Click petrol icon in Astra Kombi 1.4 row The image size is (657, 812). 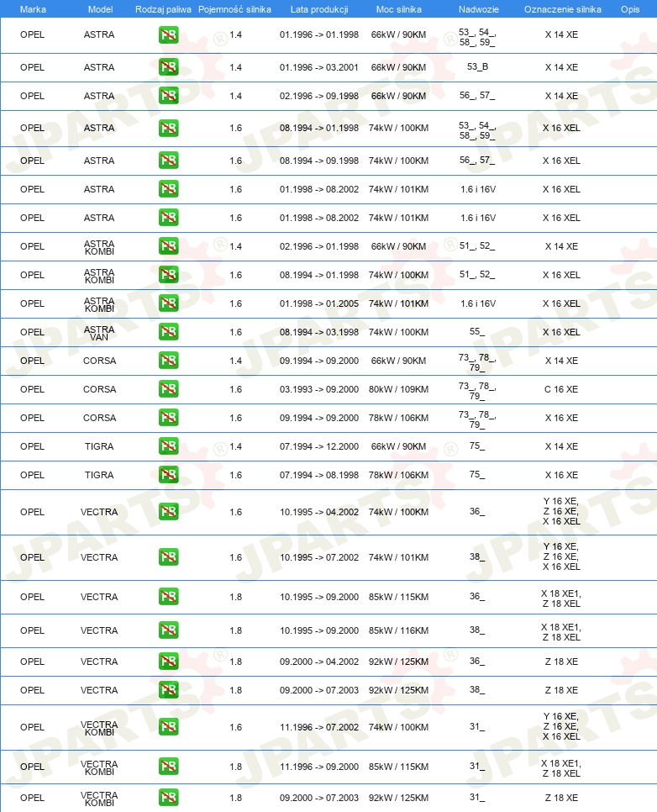pos(169,246)
